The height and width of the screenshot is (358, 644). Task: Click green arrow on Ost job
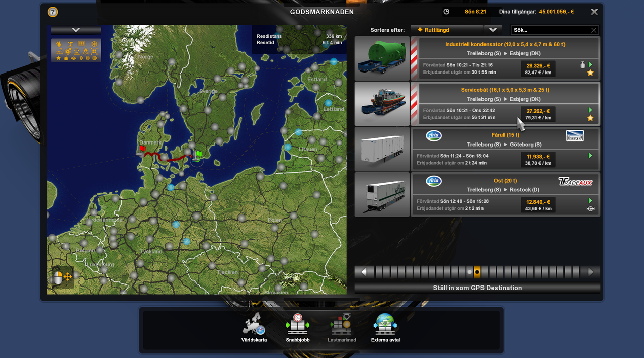tap(591, 201)
